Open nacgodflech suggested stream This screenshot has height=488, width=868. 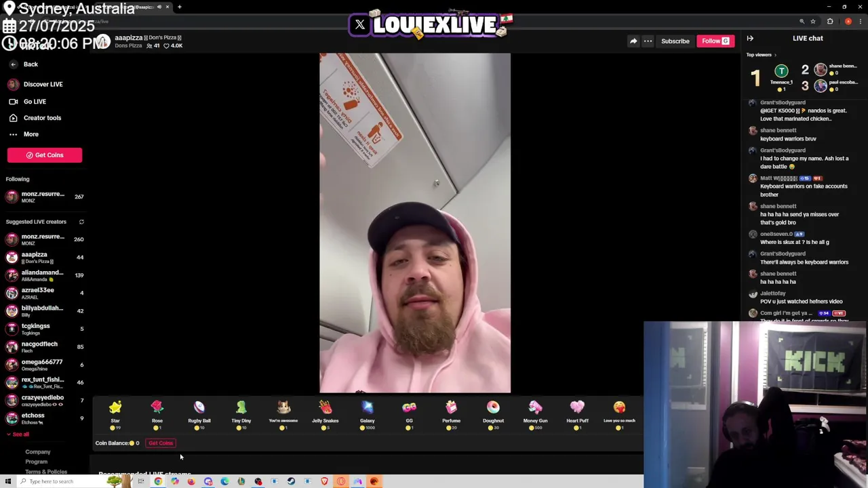click(x=45, y=347)
